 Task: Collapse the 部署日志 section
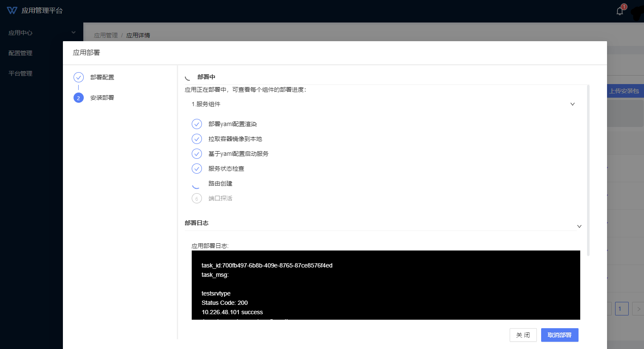579,226
